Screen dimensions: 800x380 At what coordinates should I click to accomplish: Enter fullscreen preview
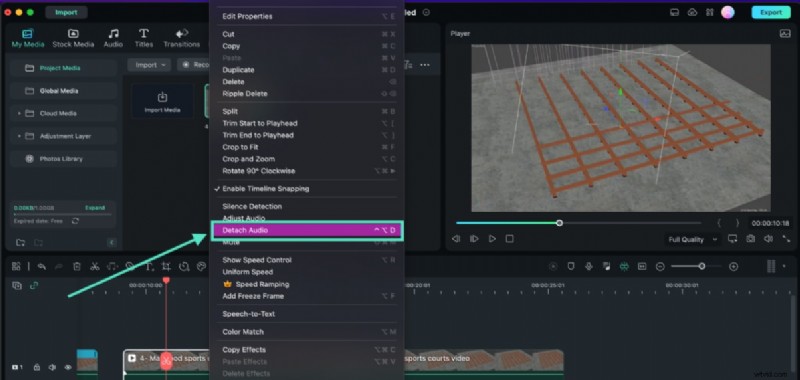(x=786, y=239)
